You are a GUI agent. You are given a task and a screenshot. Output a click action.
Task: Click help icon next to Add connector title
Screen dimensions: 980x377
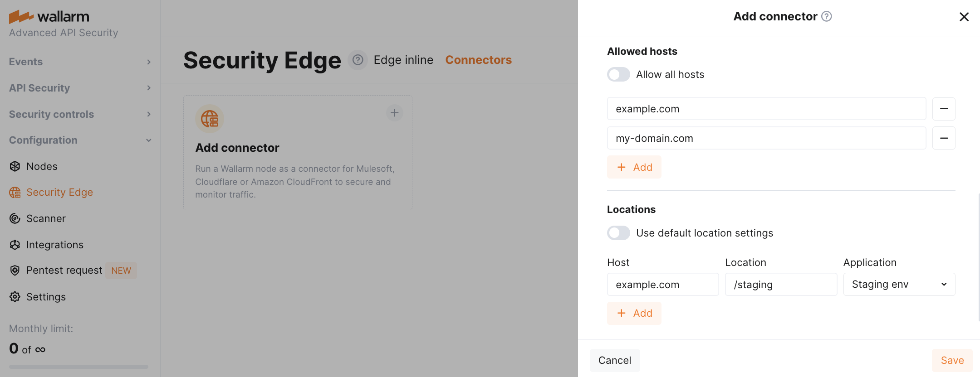827,16
